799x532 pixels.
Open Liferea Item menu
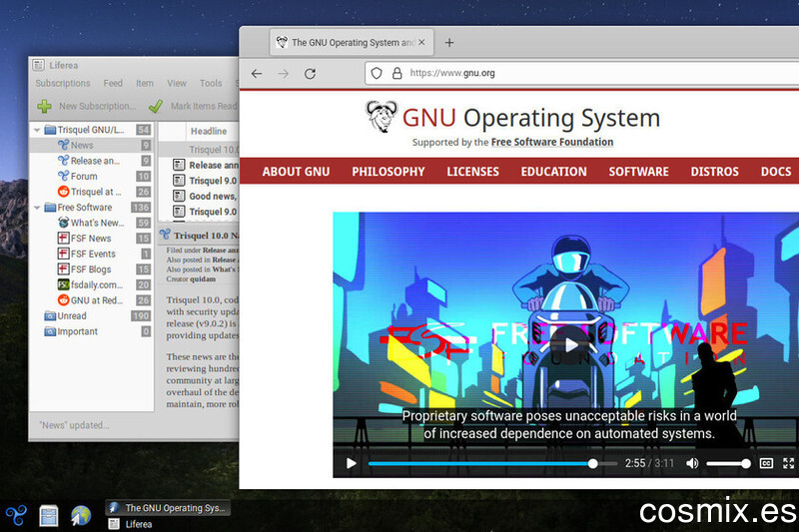click(x=145, y=83)
